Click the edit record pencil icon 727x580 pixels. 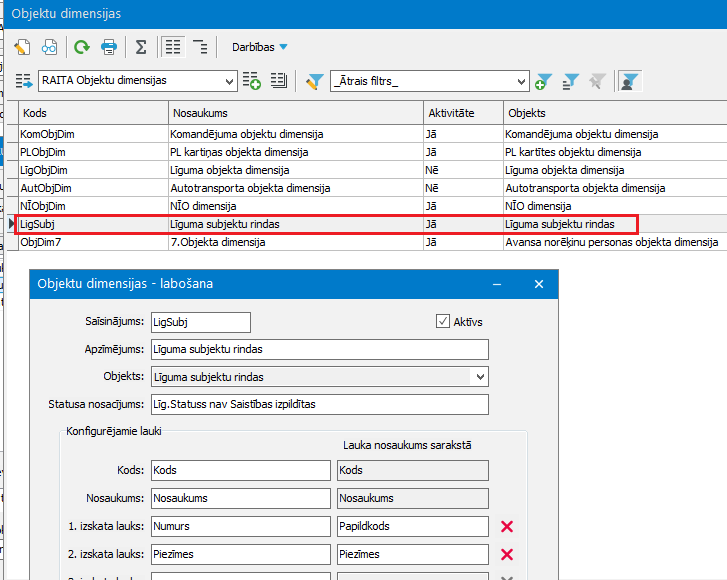tap(22, 47)
